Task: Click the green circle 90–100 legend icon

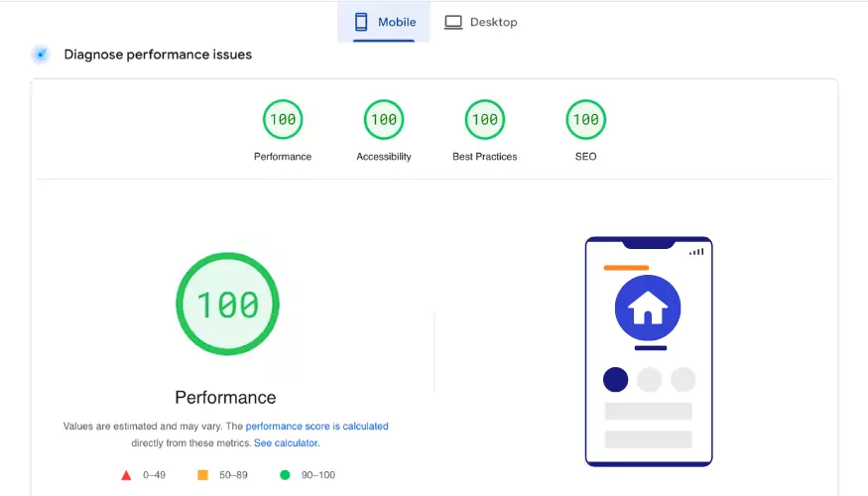Action: 285,475
